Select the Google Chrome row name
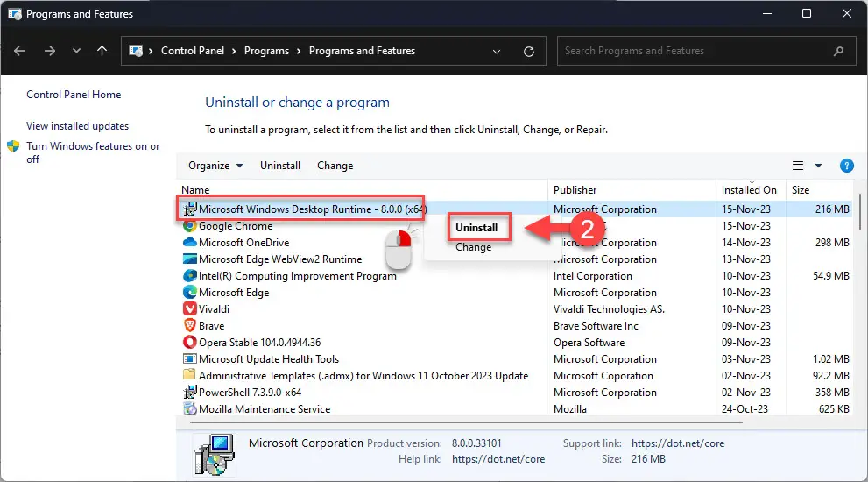Viewport: 868px width, 482px height. (236, 226)
